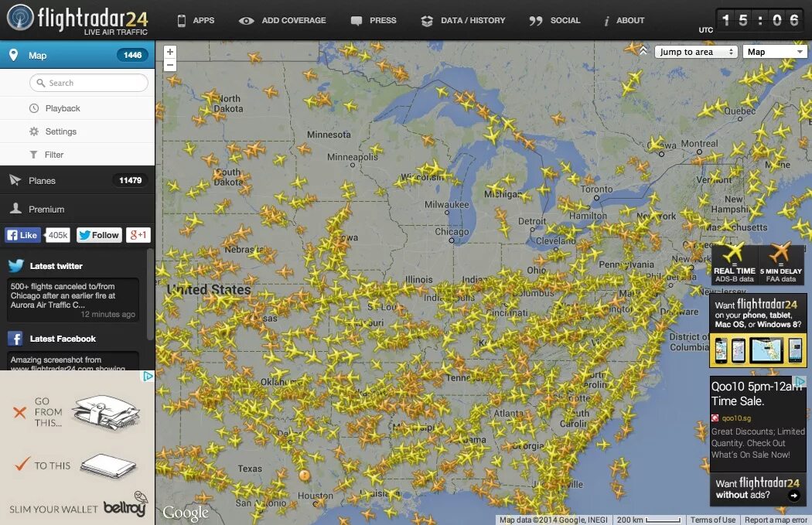The height and width of the screenshot is (525, 812).
Task: Click the Playback clock icon
Action: tap(34, 108)
